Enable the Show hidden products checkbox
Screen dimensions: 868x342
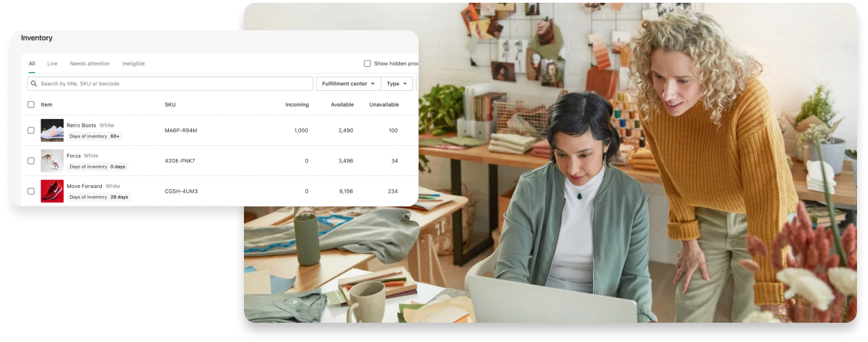point(367,63)
